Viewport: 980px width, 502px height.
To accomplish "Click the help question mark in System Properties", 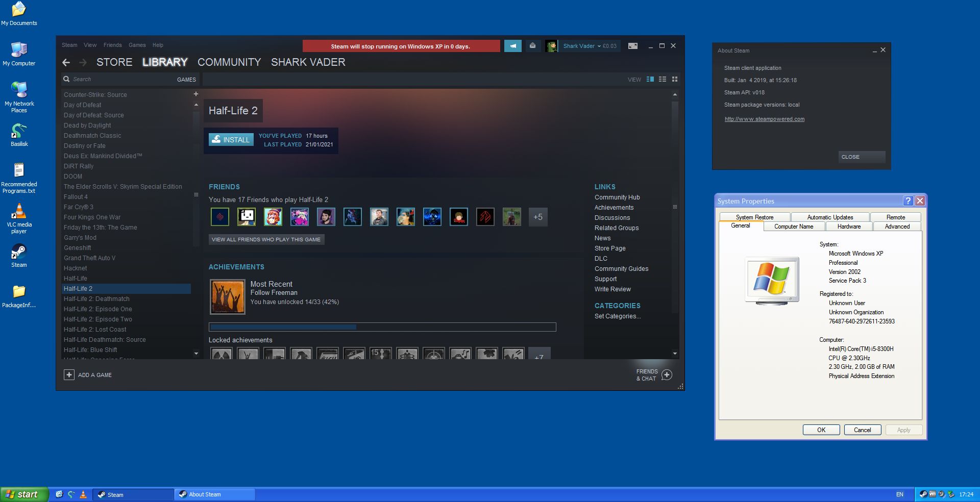I will point(909,201).
